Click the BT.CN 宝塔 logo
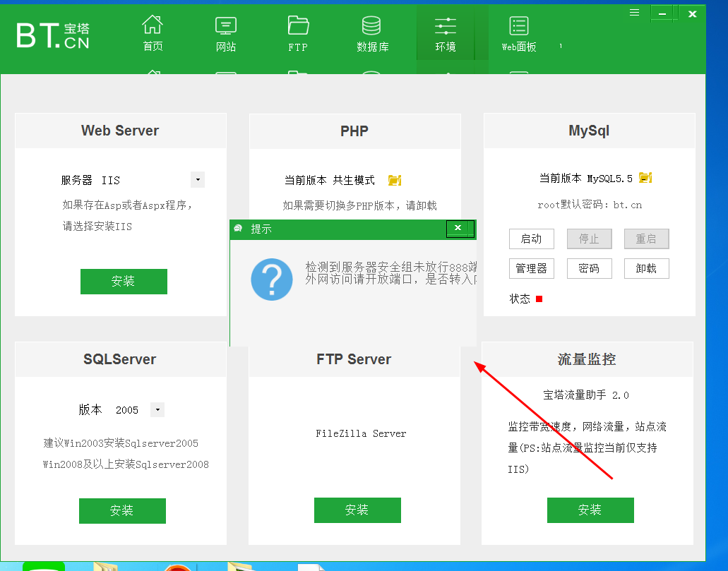 52,35
